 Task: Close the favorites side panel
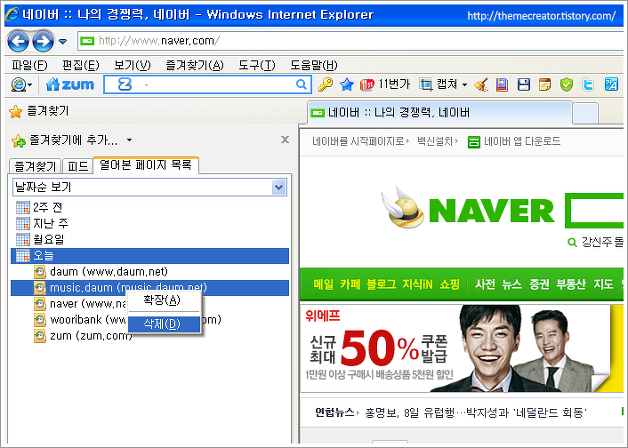pos(285,139)
